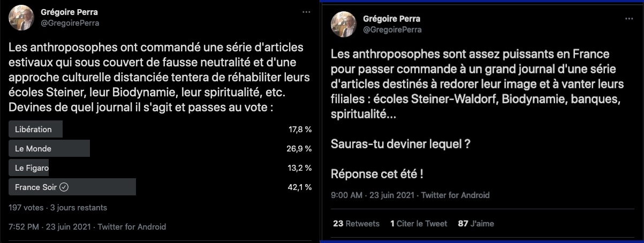The width and height of the screenshot is (644, 243).
Task: Click the left tweet's profile avatar
Action: [x=22, y=17]
